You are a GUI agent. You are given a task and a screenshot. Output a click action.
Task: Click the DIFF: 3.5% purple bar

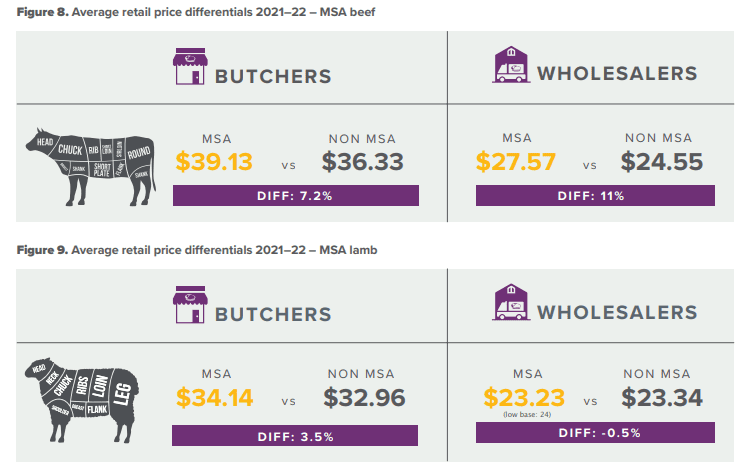click(x=295, y=436)
